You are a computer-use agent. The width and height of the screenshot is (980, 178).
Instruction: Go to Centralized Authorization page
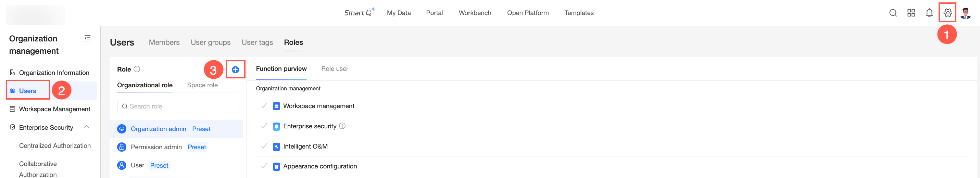(55, 146)
